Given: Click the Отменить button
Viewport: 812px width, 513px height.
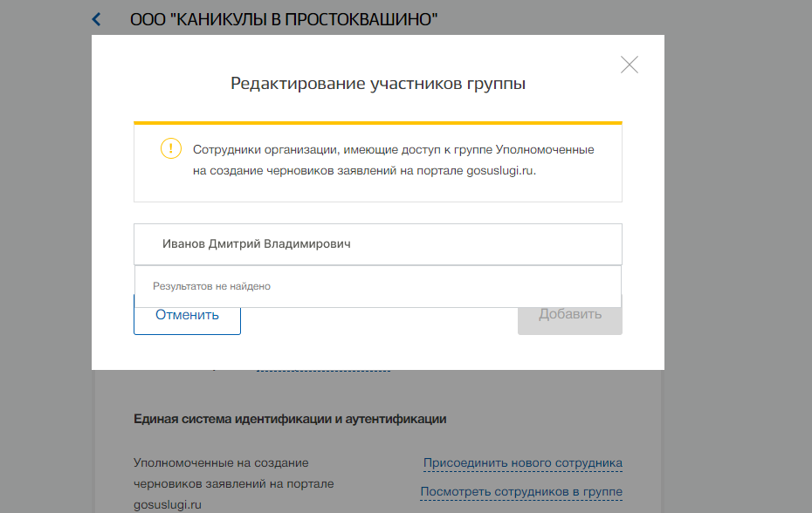Looking at the screenshot, I should click(x=187, y=315).
